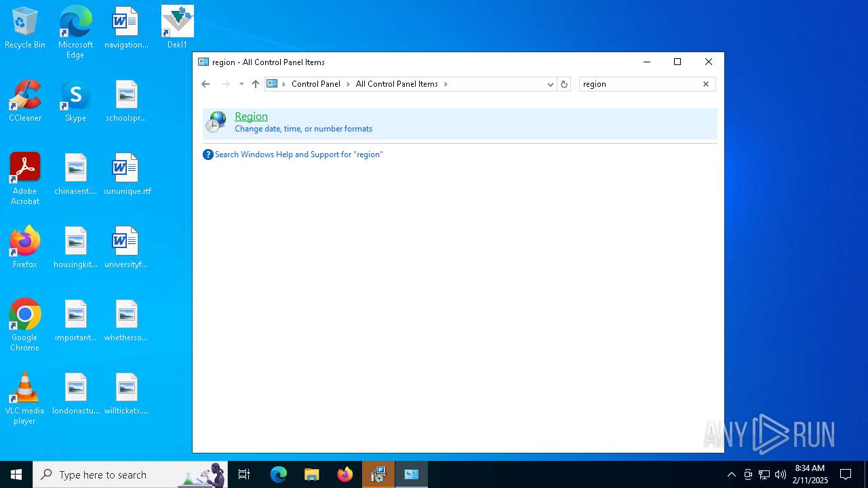Click the Control Panel breadcrumb
This screenshot has width=868, height=488.
pyautogui.click(x=316, y=84)
